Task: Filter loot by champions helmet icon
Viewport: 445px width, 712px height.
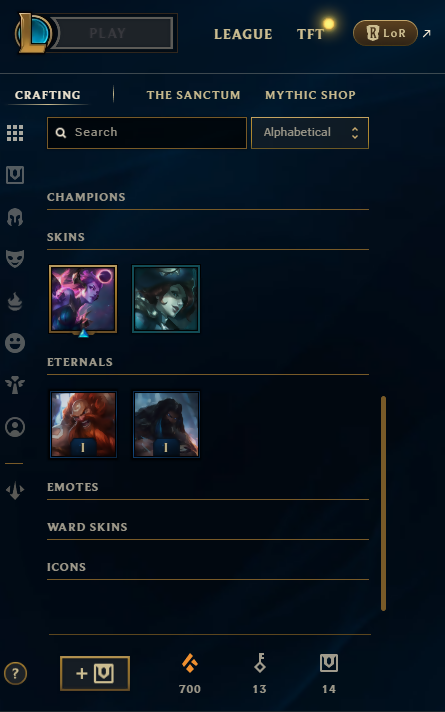Action: (15, 217)
